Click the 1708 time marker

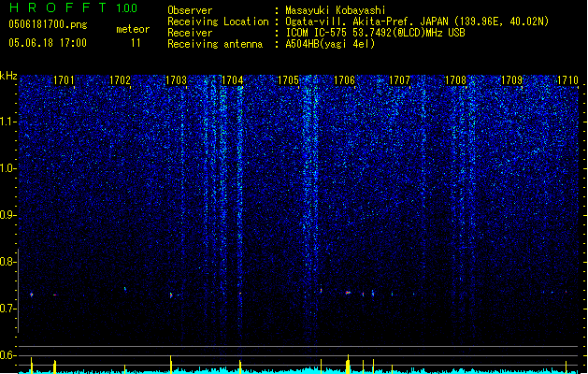(455, 80)
